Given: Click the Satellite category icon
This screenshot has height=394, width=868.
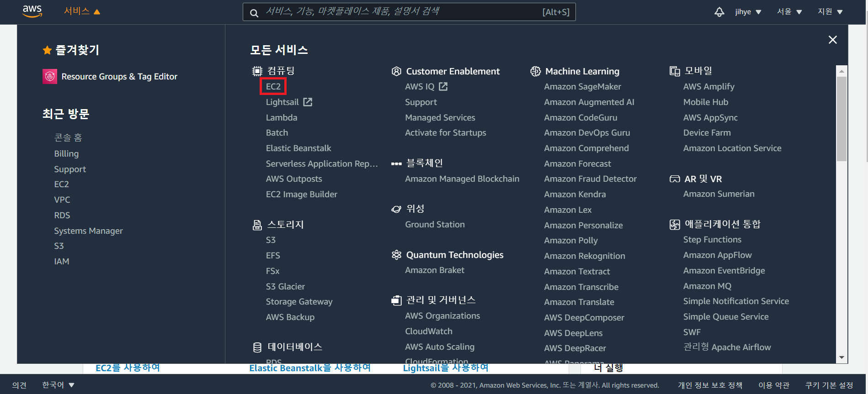Looking at the screenshot, I should coord(396,209).
